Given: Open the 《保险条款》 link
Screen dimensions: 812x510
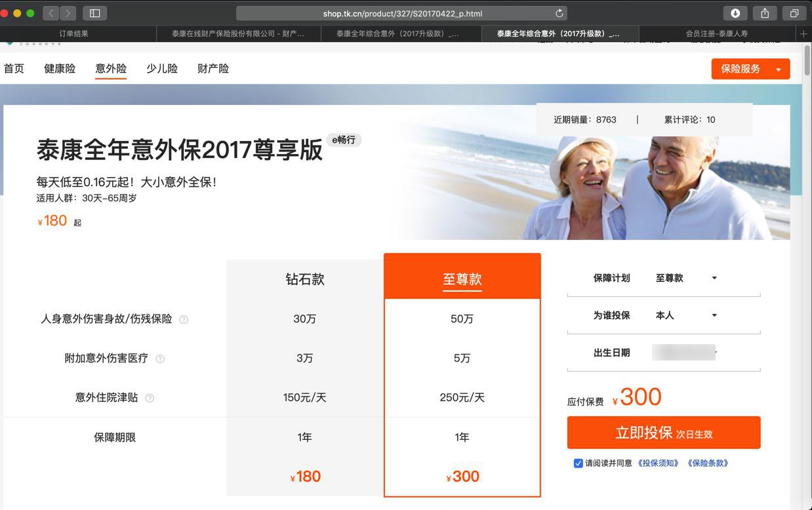Looking at the screenshot, I should point(708,463).
